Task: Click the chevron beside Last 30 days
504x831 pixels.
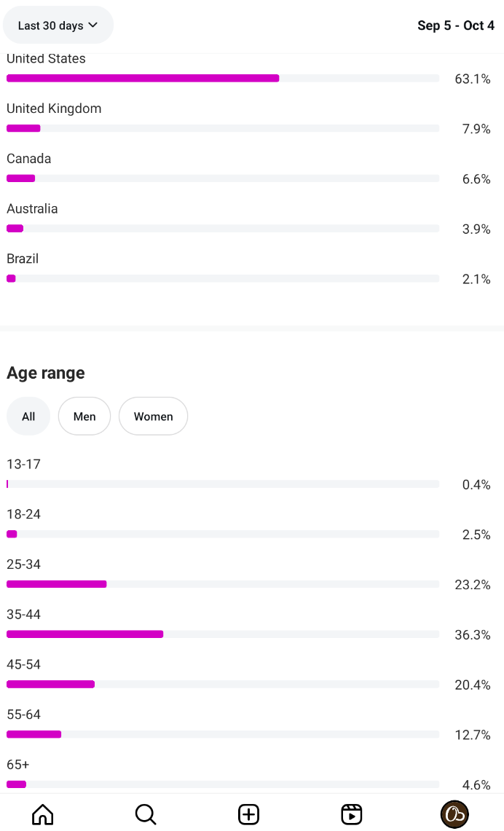Action: pyautogui.click(x=93, y=25)
